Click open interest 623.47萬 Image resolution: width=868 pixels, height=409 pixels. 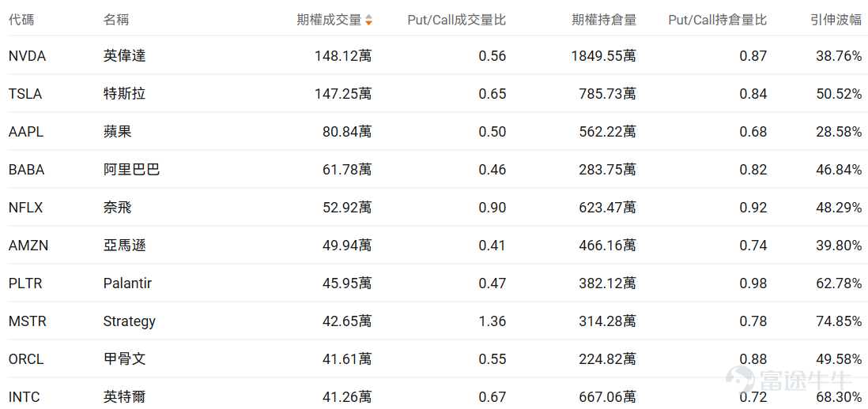607,207
